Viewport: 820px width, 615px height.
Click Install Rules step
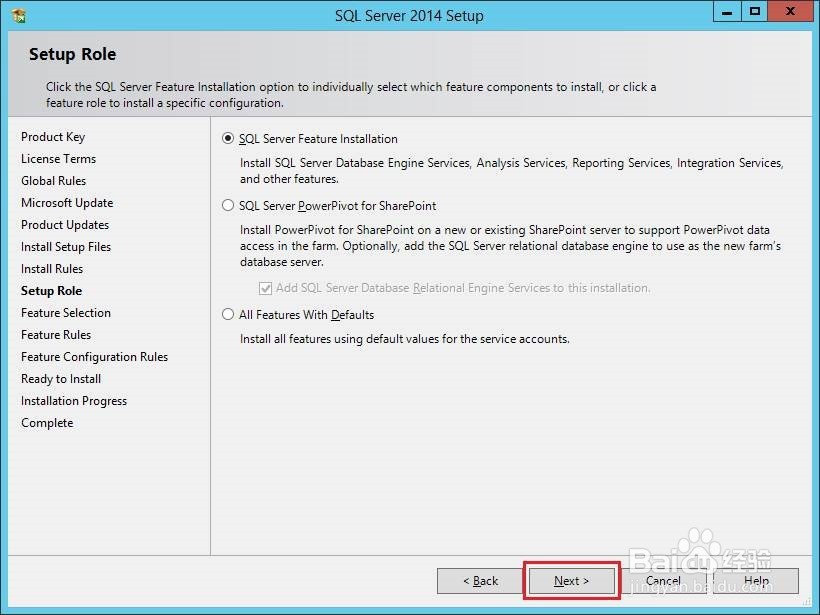pos(52,269)
